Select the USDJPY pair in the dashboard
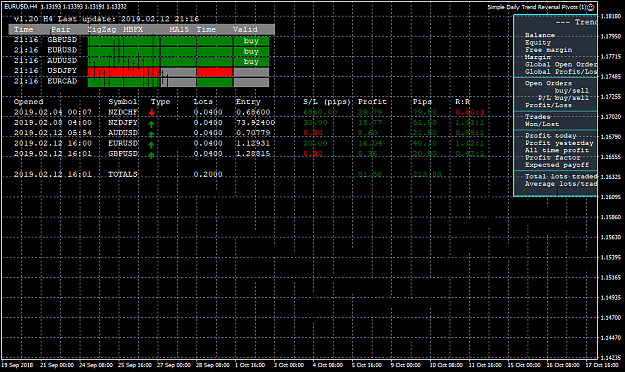625x372 pixels. pos(62,71)
